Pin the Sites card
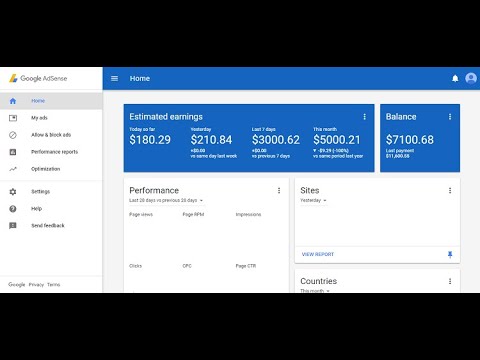Viewport: 480px width, 360px height. pyautogui.click(x=450, y=255)
